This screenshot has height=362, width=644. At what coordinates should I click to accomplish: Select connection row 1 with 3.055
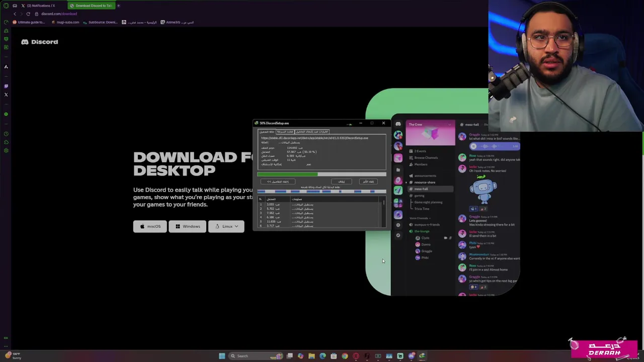point(319,205)
